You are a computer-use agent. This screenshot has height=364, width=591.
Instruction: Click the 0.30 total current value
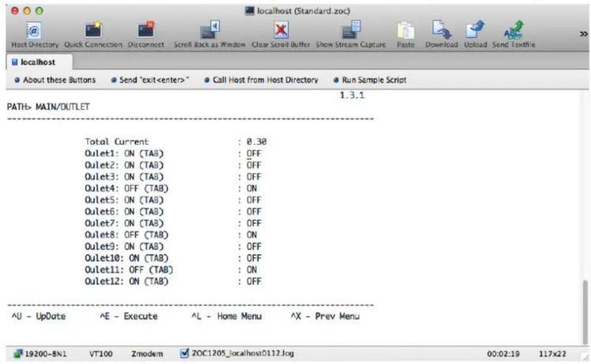256,141
